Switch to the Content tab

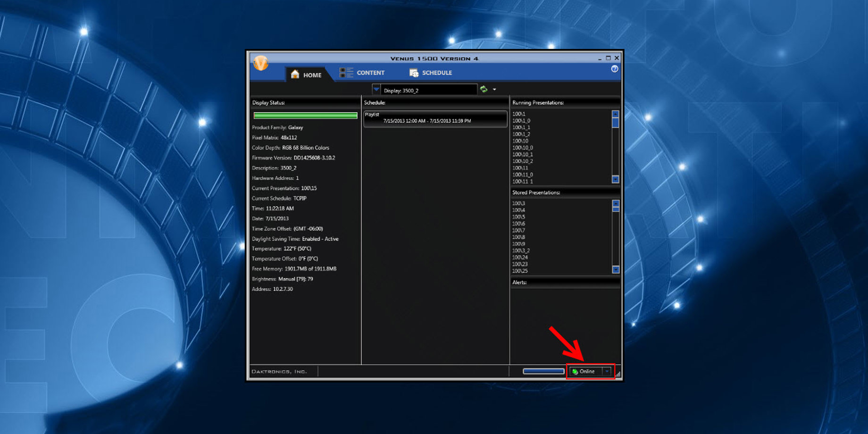[362, 73]
